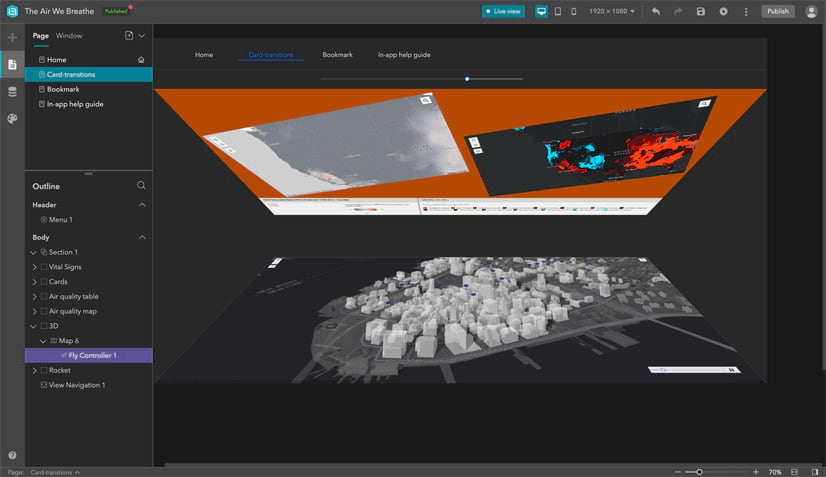Switch to the Page tab

[x=41, y=36]
